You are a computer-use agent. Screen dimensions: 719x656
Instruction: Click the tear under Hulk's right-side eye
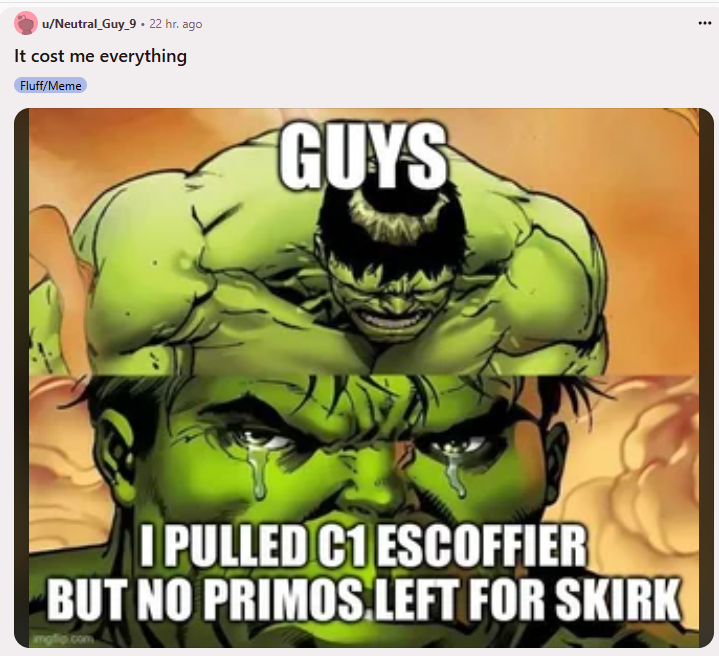454,472
